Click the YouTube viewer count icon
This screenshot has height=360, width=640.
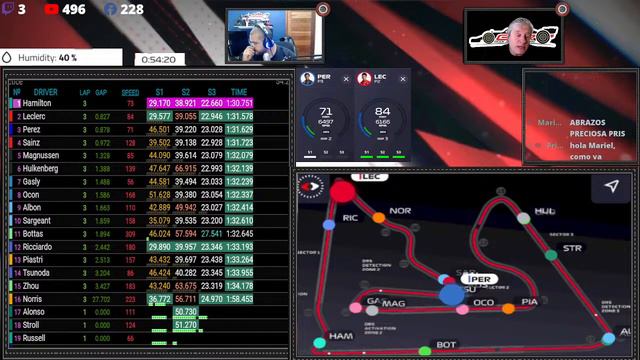coord(51,9)
